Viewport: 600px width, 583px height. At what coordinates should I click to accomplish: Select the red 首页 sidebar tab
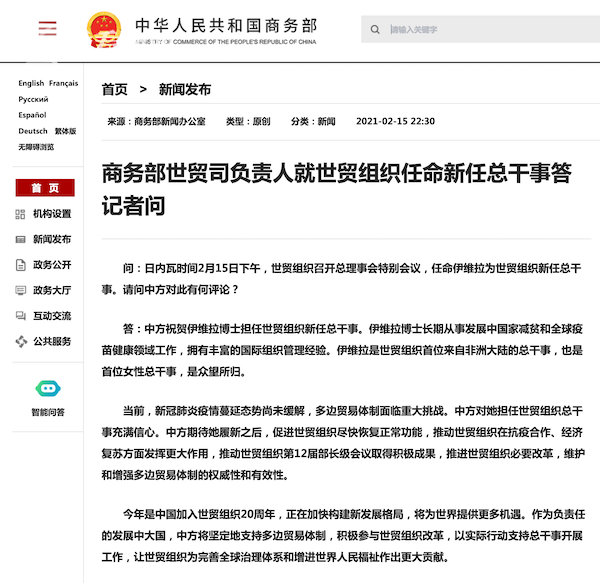click(45, 188)
